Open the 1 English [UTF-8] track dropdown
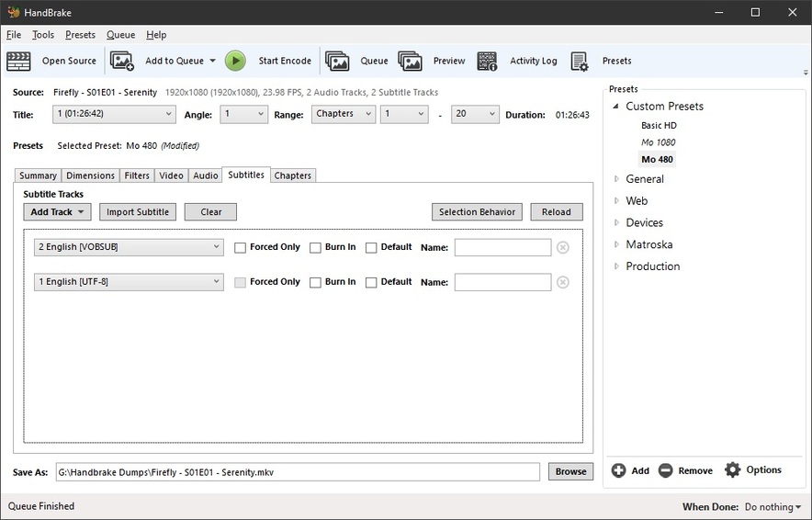Image resolution: width=812 pixels, height=520 pixels. (129, 282)
